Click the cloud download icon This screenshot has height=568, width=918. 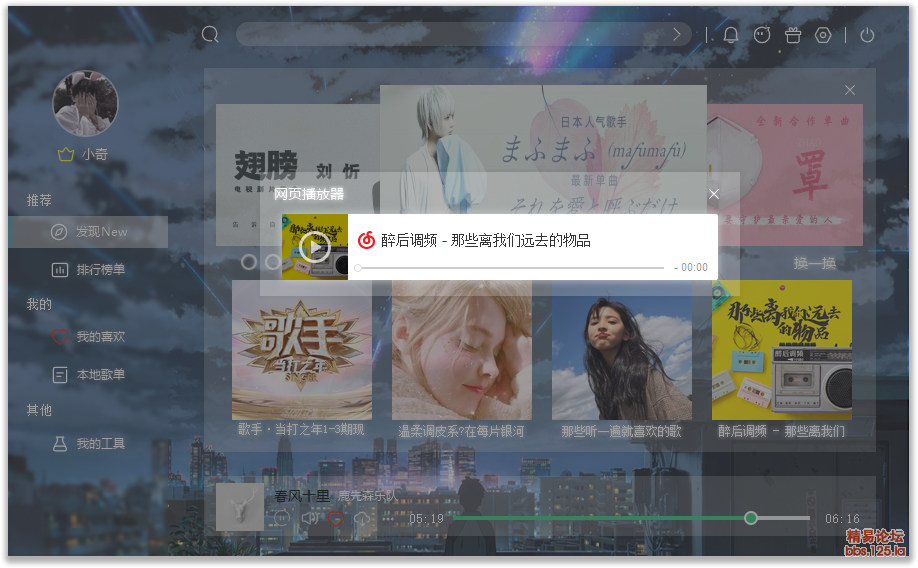tap(362, 518)
